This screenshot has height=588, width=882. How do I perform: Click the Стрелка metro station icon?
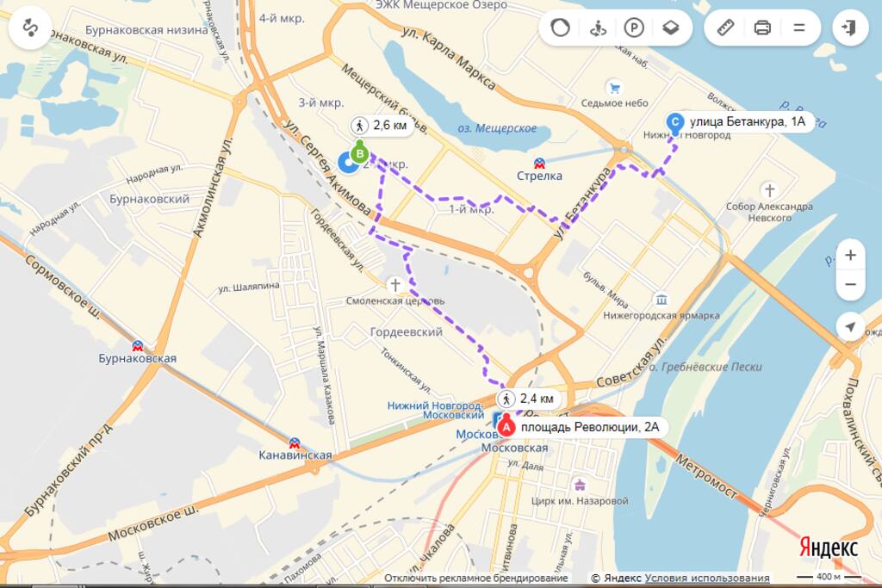(539, 164)
